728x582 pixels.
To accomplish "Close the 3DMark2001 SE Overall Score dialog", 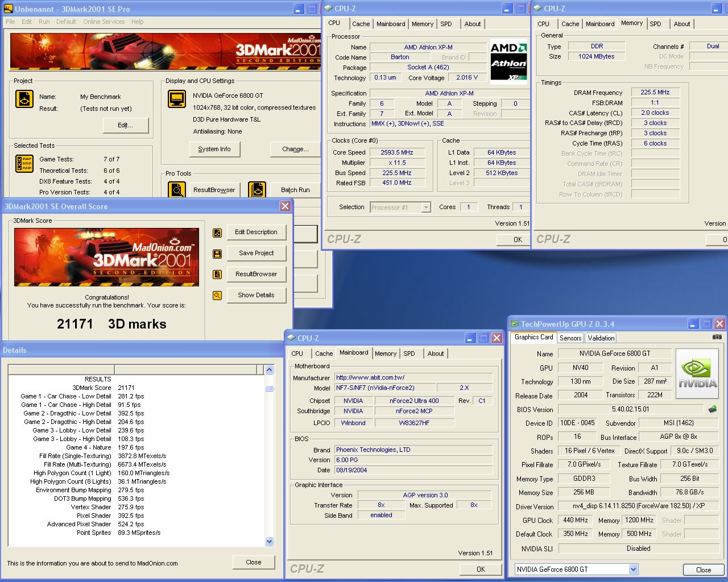I will (x=286, y=206).
